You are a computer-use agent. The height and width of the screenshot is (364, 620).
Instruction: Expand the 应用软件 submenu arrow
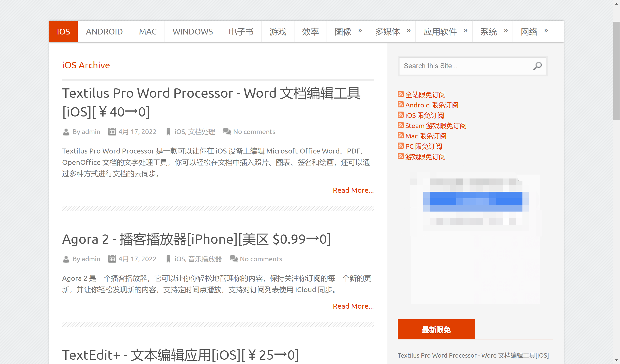click(465, 31)
